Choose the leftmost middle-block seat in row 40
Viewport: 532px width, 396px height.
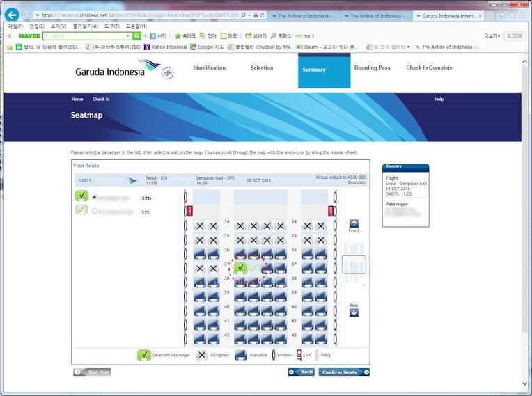pos(240,311)
